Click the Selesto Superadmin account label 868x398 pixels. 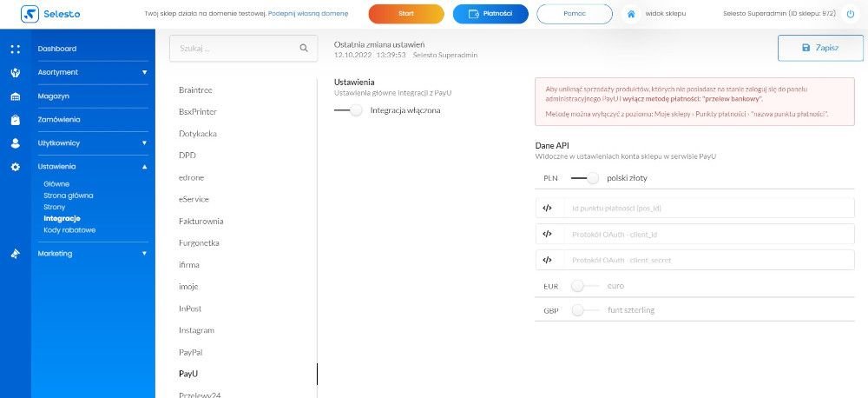coord(779,13)
